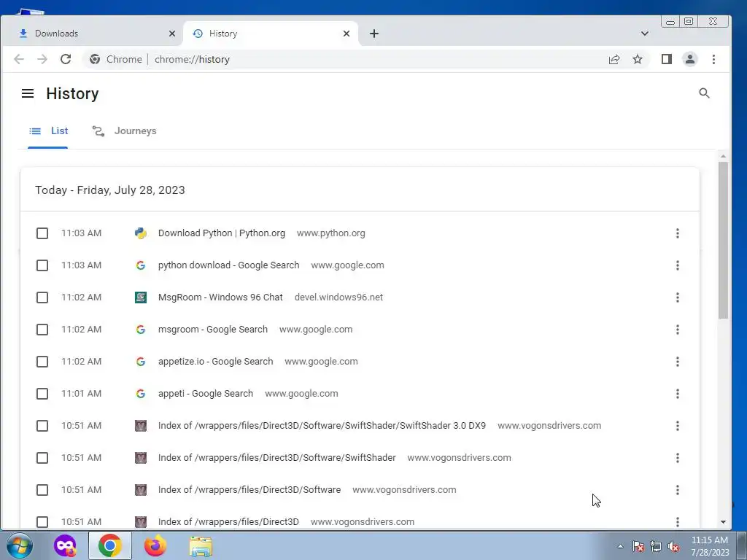Click the Chrome taskbar icon
Viewport: 747px width, 560px height.
pos(110,545)
